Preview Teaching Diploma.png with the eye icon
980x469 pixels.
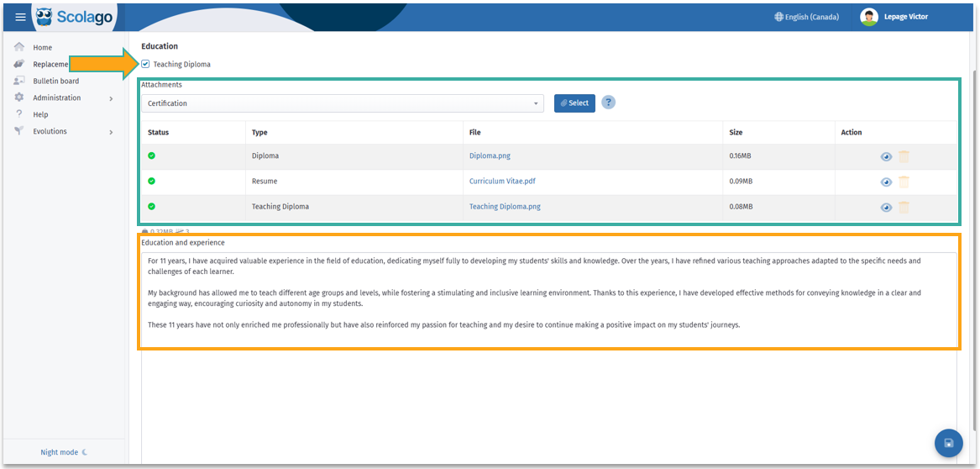886,208
